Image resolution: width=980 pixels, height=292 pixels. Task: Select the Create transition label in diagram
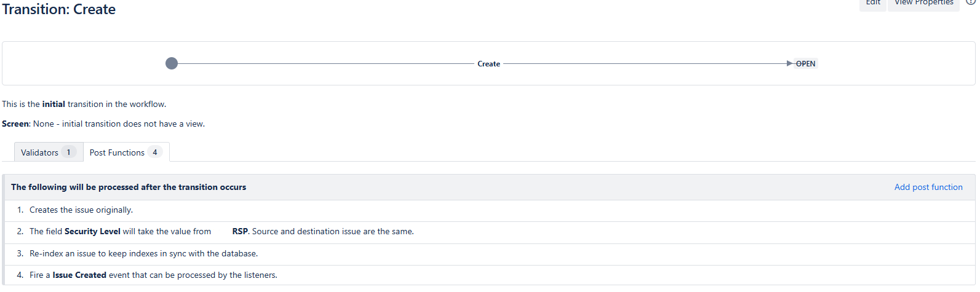click(x=488, y=63)
